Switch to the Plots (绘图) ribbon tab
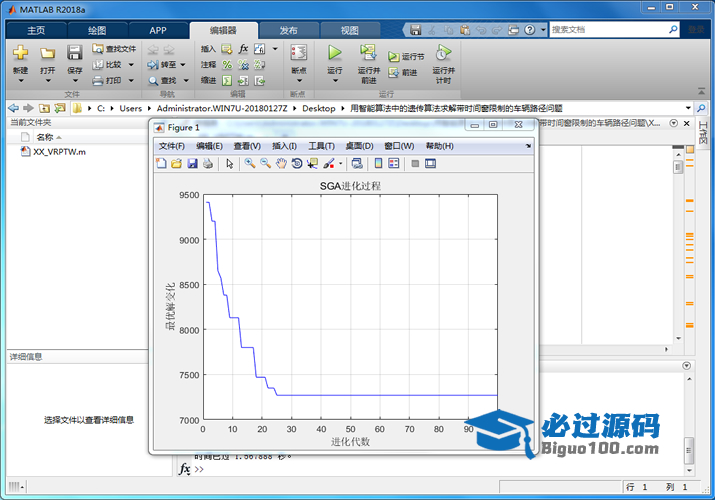This screenshot has height=500, width=715. coord(96,30)
